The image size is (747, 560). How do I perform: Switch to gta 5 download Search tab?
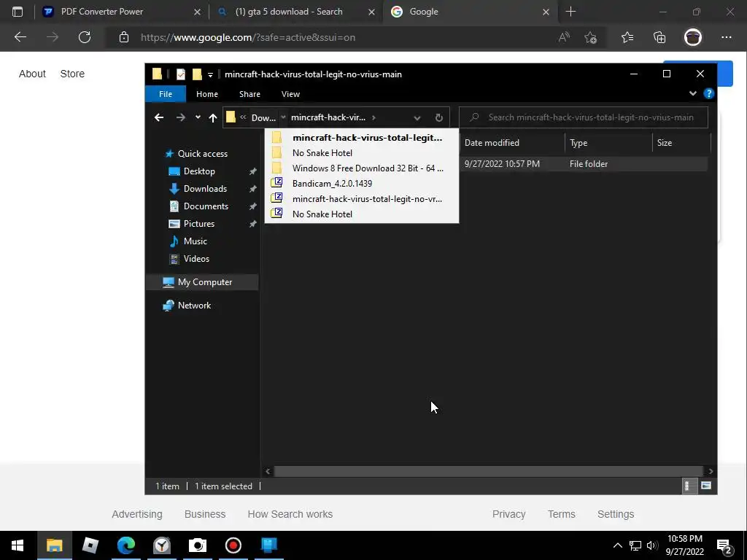click(295, 12)
